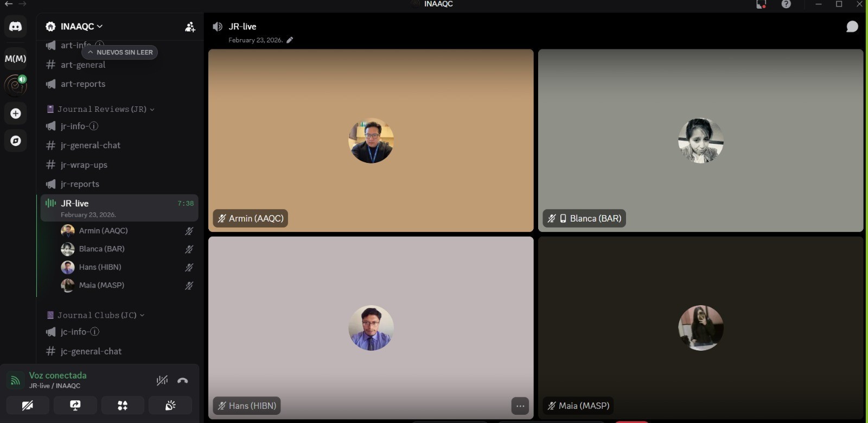Screen dimensions: 868x423
Task: Open the art-reports announcement channel
Action: 83,84
